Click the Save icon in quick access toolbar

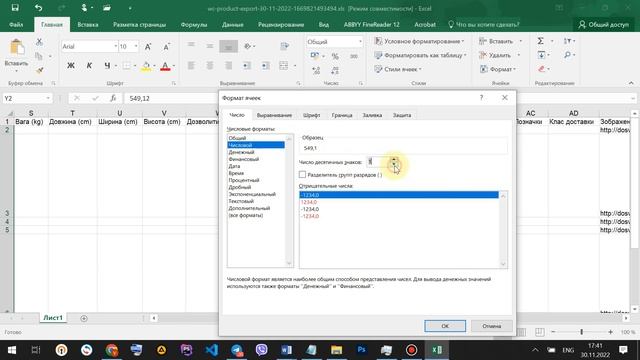[15, 8]
